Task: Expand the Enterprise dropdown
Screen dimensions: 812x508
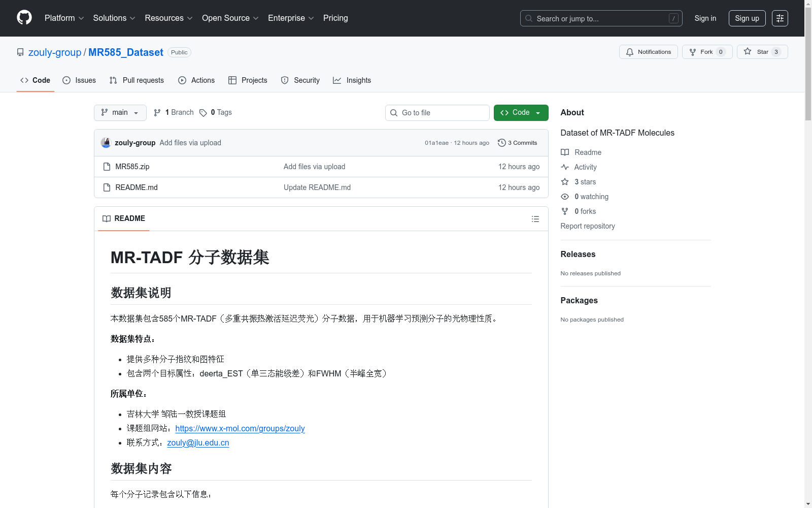Action: (x=291, y=18)
